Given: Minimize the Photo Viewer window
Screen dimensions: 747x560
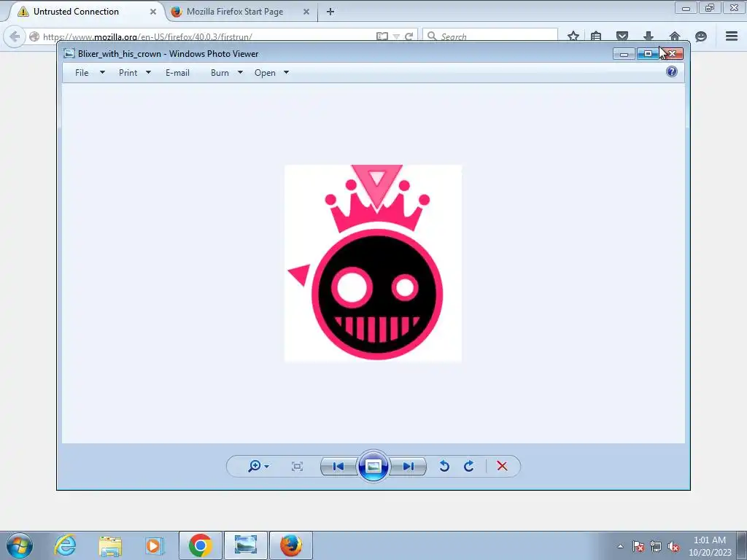Looking at the screenshot, I should [624, 54].
